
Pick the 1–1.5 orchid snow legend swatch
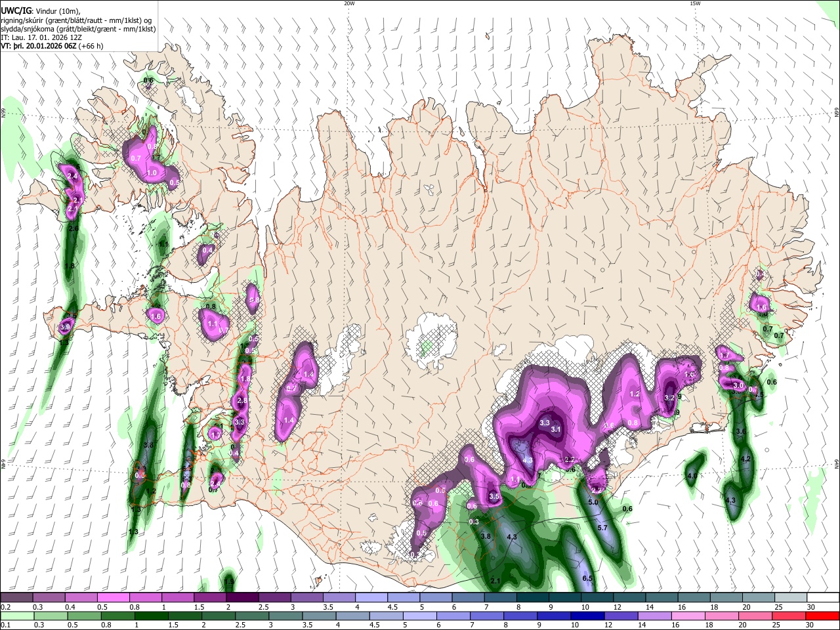click(178, 597)
